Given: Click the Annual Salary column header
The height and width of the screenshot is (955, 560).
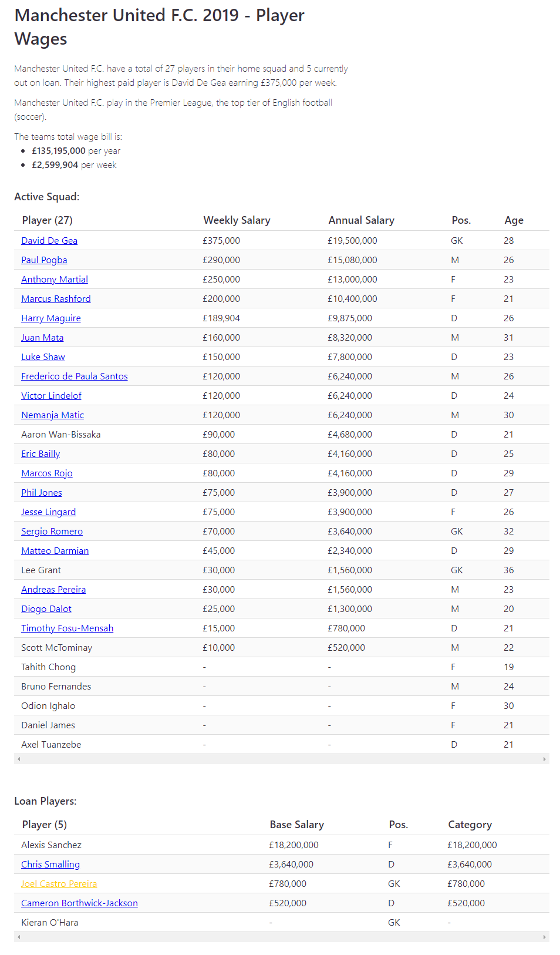Looking at the screenshot, I should point(361,220).
